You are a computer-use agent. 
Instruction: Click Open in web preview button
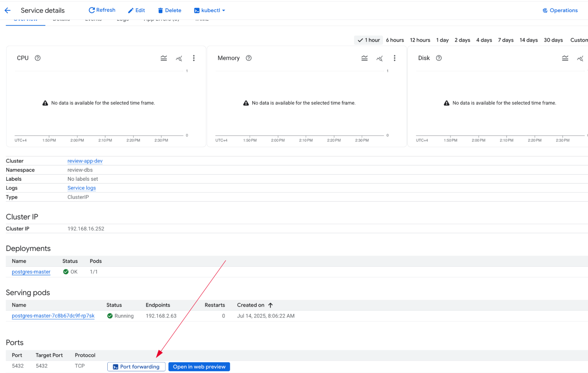(199, 367)
